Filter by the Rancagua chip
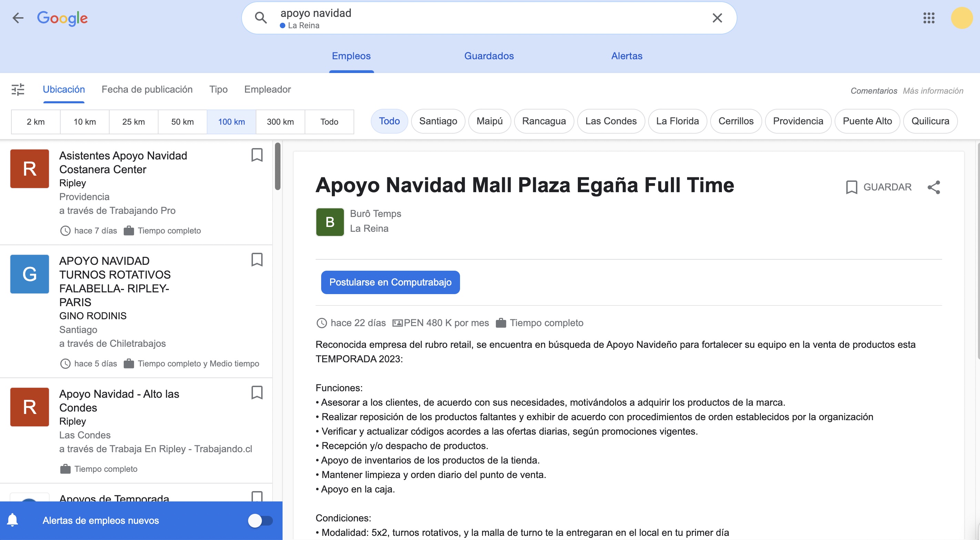This screenshot has height=540, width=980. click(x=544, y=121)
